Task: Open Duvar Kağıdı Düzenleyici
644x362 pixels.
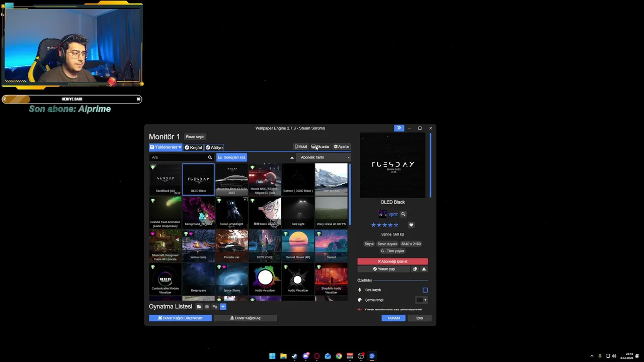Action: [x=180, y=318]
